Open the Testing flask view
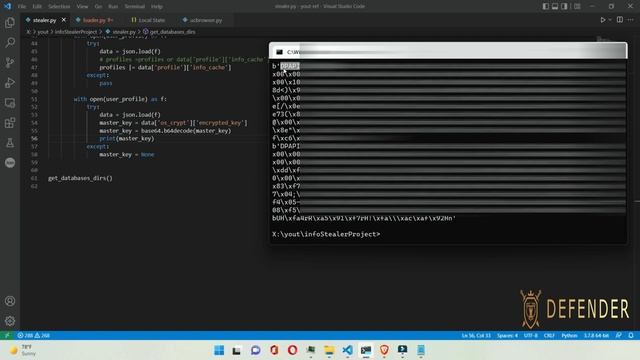 tap(10, 142)
